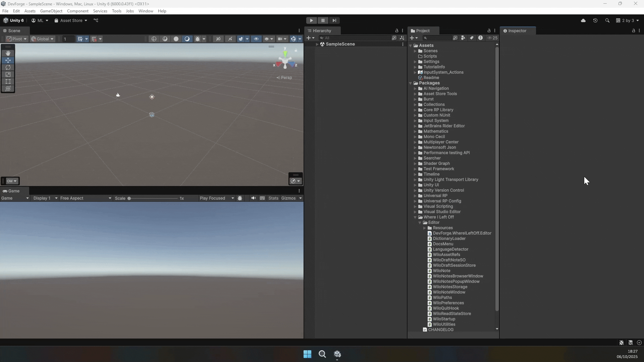Viewport: 644px width, 362px height.
Task: Select the Hand view tool
Action: (8, 53)
